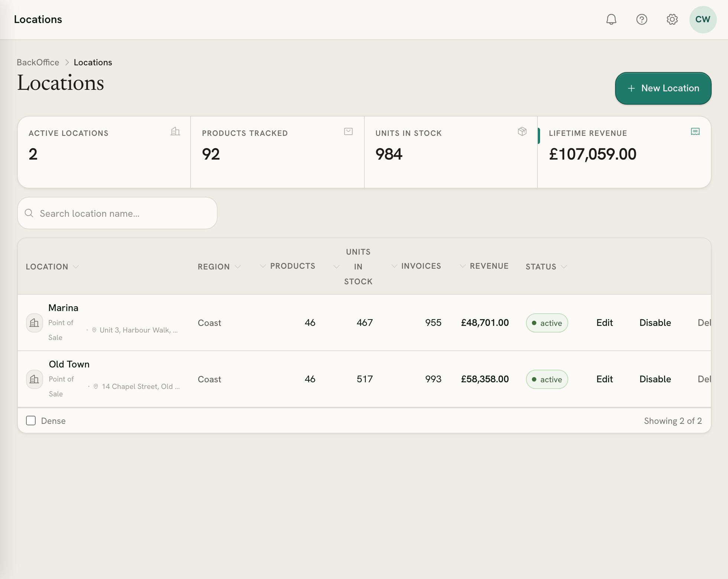This screenshot has height=579, width=728.
Task: Click the plus icon in New Location button
Action: coord(631,88)
